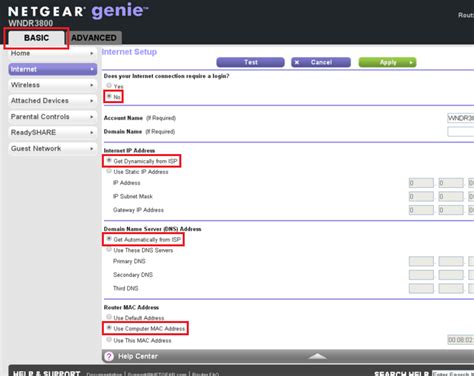Open ReadySHARE in the sidebar
Image resolution: width=474 pixels, height=376 pixels.
(53, 132)
